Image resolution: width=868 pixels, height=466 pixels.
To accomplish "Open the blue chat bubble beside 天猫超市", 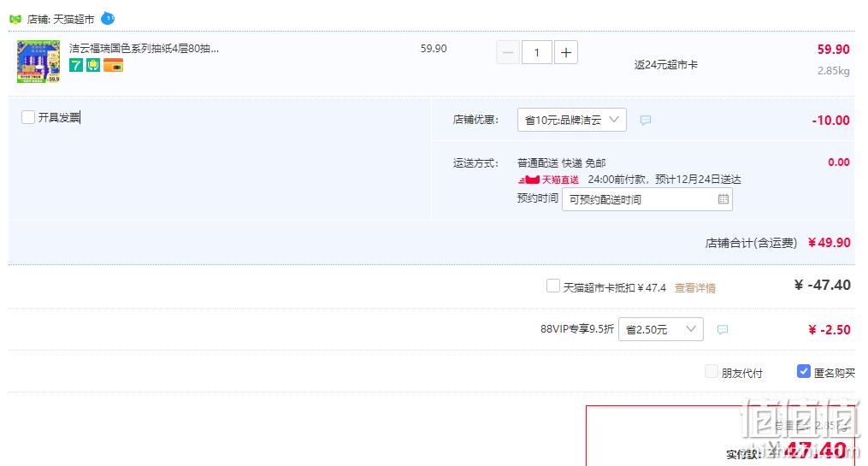I will [108, 18].
